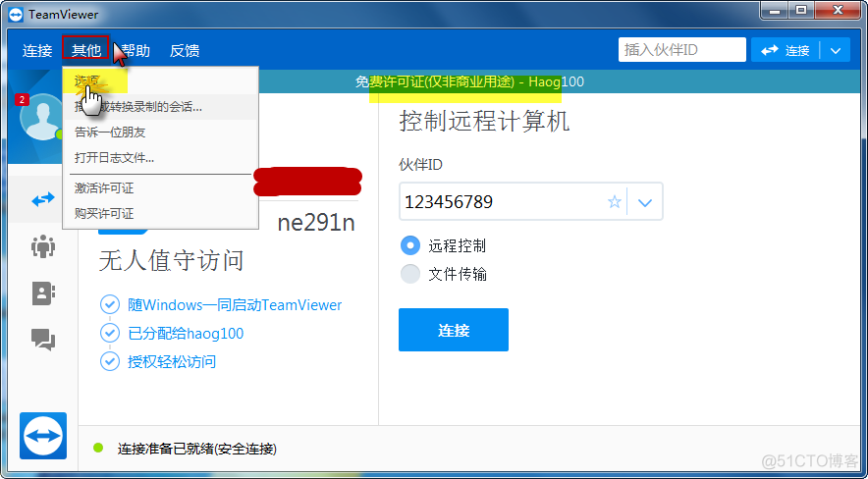
Task: Click 随Windows一同启动TeamViewer link
Action: (x=235, y=304)
